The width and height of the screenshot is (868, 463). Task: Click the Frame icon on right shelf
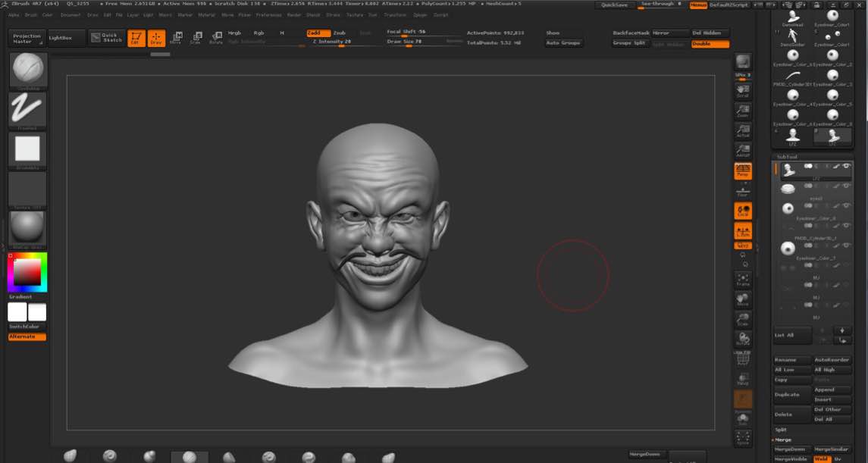(x=743, y=280)
